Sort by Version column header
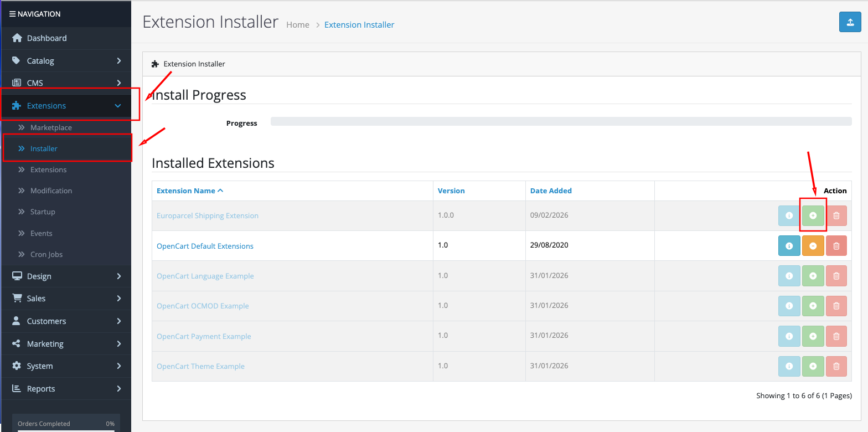This screenshot has height=432, width=868. (451, 191)
